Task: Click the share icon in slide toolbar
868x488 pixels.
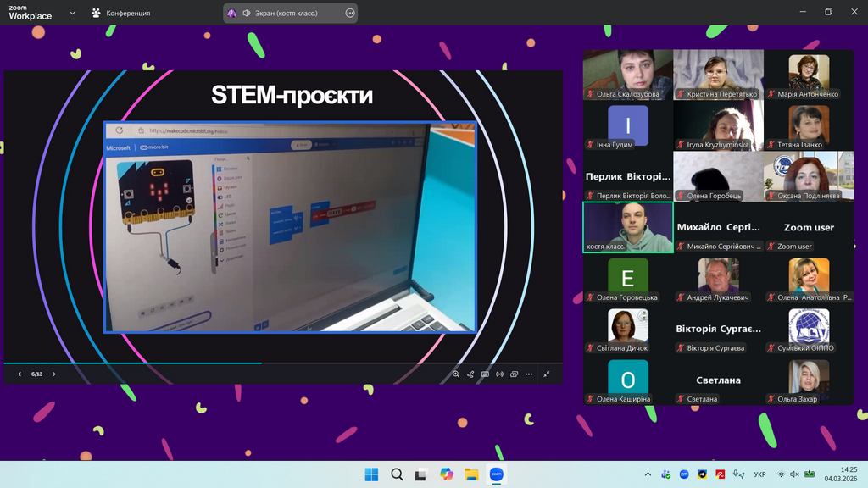Action: [x=470, y=374]
